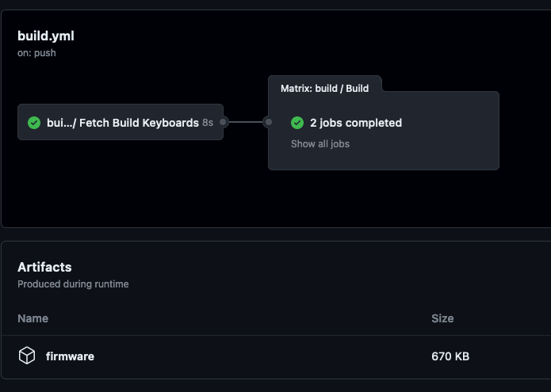Click the Artifacts section heading

tap(44, 267)
